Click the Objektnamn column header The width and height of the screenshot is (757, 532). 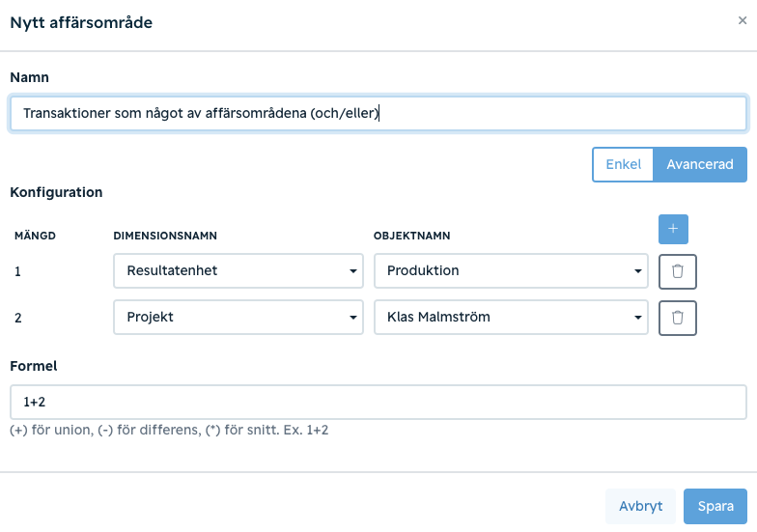pos(411,236)
